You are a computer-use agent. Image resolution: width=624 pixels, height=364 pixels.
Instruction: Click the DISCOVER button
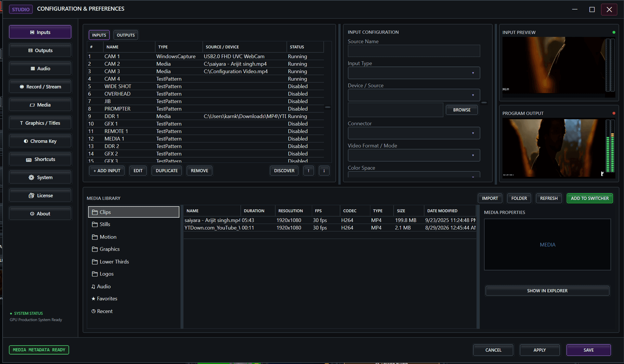[x=284, y=171]
